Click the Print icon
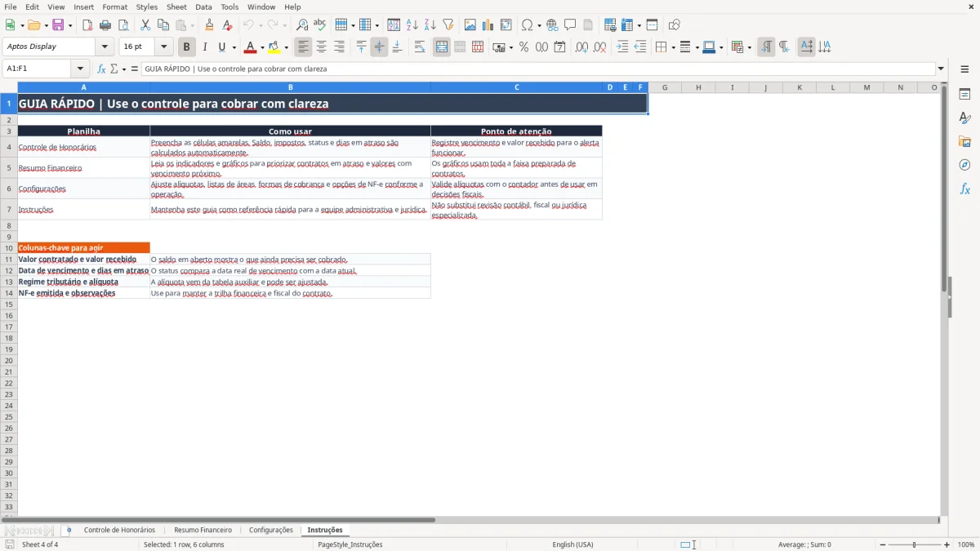This screenshot has width=980, height=551. 105,25
